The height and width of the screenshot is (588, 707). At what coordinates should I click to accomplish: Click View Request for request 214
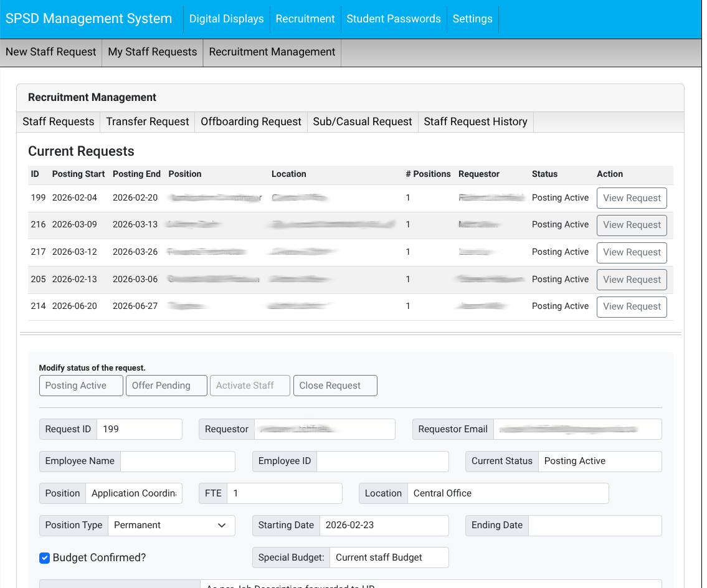(x=632, y=306)
